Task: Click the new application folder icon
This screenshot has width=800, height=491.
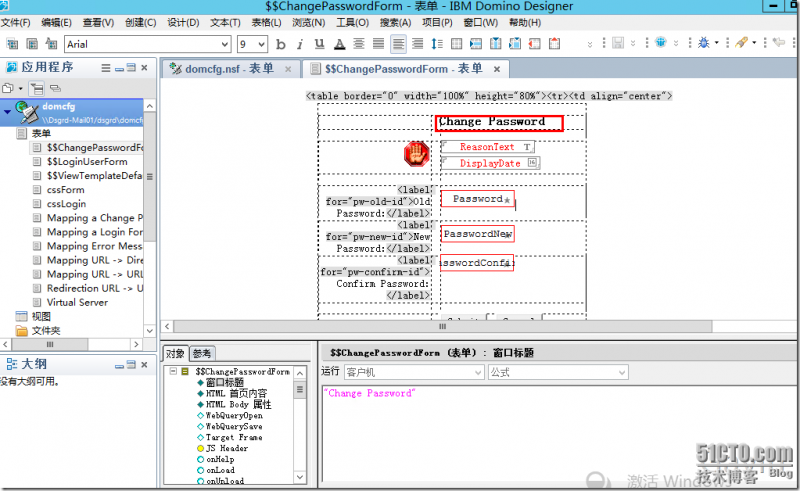Action: click(8, 88)
